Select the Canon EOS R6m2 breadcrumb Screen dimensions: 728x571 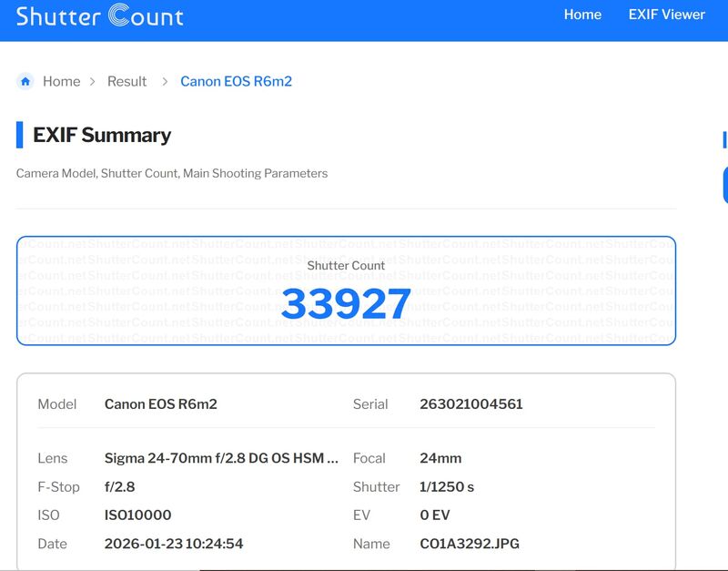tap(236, 81)
